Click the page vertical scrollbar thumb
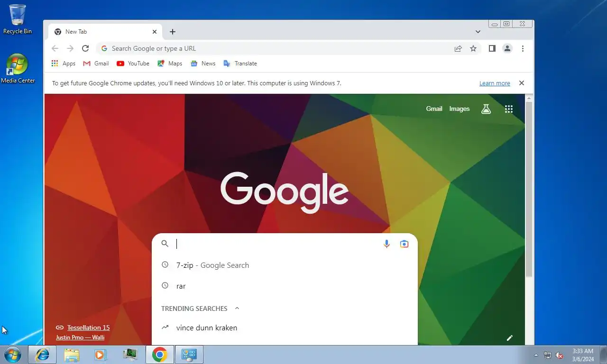This screenshot has height=364, width=607. [x=529, y=190]
